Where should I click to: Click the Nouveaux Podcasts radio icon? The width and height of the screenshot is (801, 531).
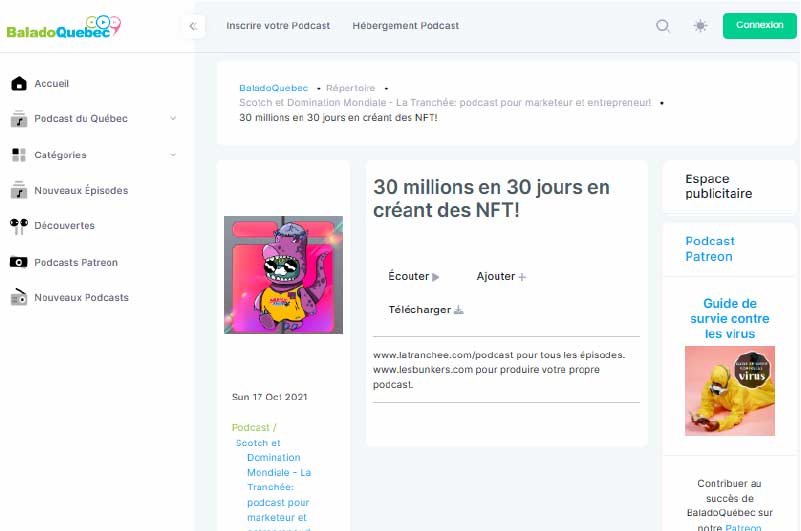pyautogui.click(x=19, y=297)
